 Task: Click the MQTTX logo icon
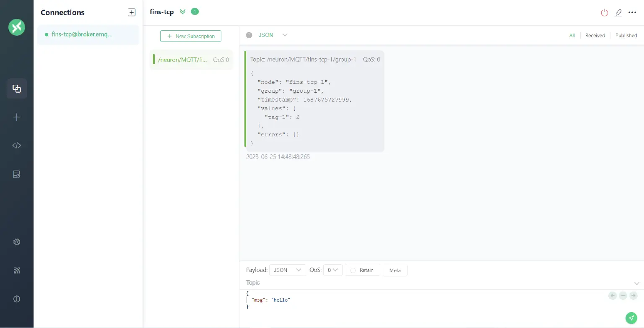(17, 27)
